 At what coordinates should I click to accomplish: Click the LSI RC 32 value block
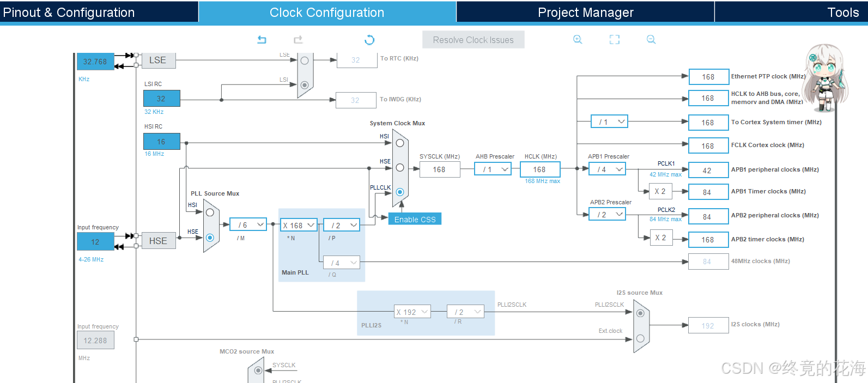point(161,99)
